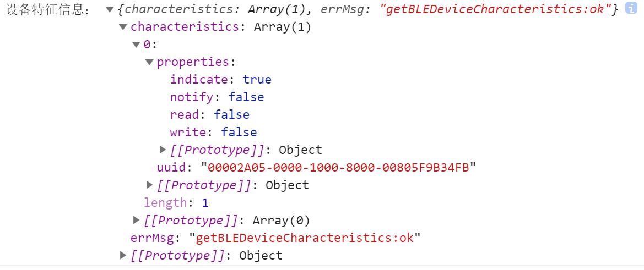Viewport: 644px width, 270px height.
Task: Select the read: false property line
Action: [x=210, y=115]
